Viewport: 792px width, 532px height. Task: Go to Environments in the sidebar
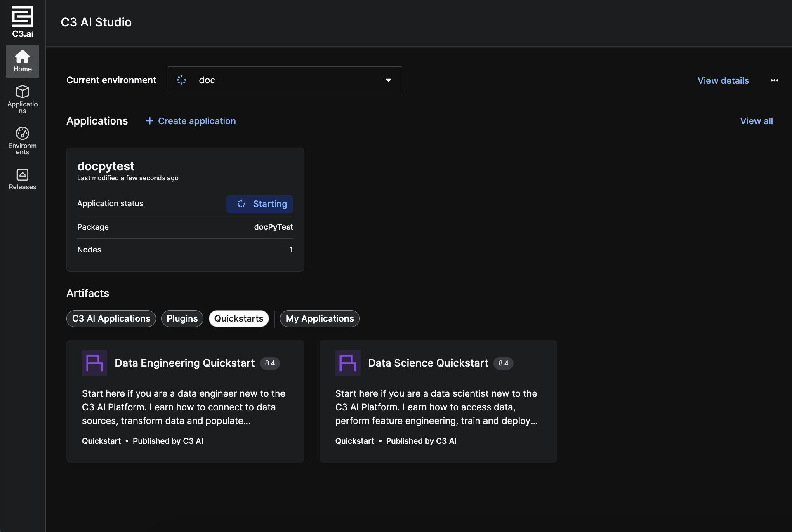pyautogui.click(x=22, y=140)
